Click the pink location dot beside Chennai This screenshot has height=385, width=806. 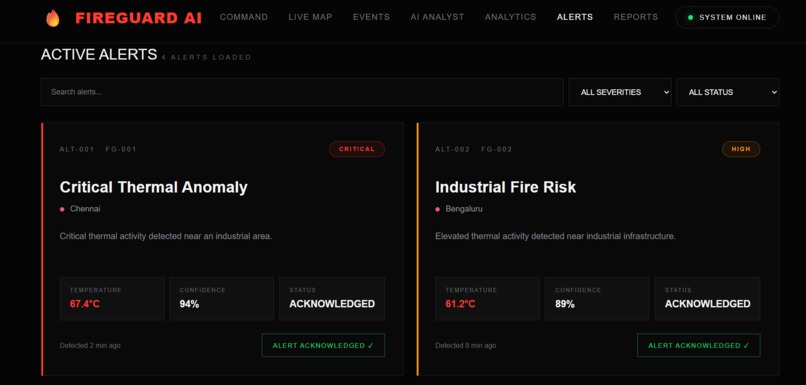[x=62, y=209]
